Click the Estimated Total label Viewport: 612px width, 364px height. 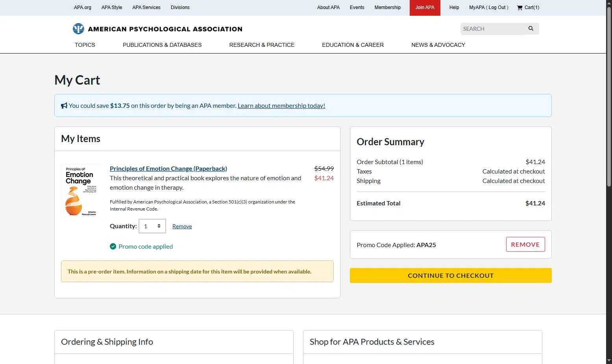[379, 203]
